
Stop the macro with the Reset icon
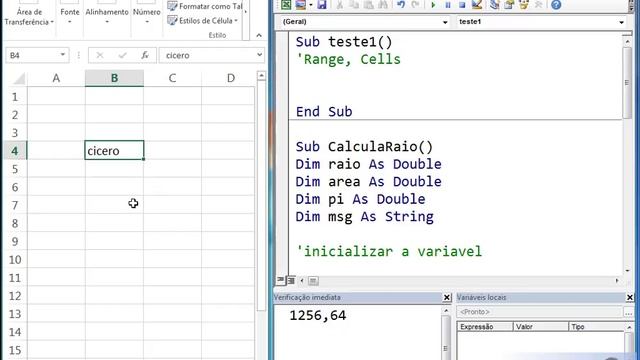(x=462, y=5)
